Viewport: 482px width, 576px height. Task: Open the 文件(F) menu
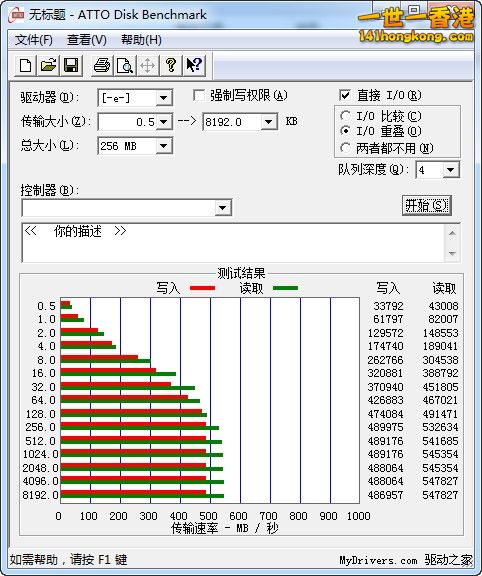pyautogui.click(x=33, y=40)
